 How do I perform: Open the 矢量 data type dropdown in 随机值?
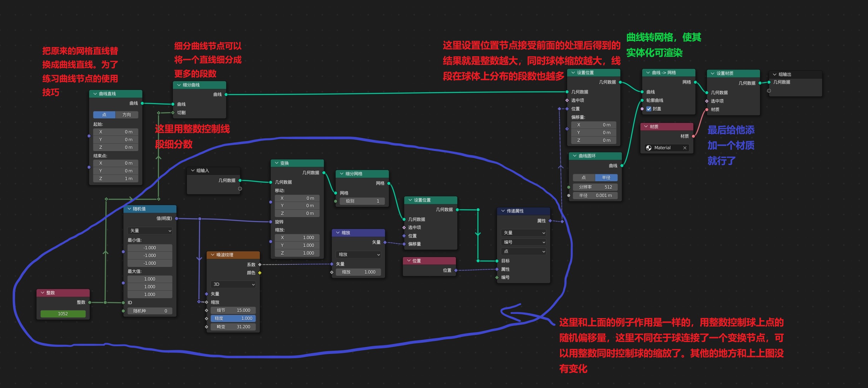150,231
